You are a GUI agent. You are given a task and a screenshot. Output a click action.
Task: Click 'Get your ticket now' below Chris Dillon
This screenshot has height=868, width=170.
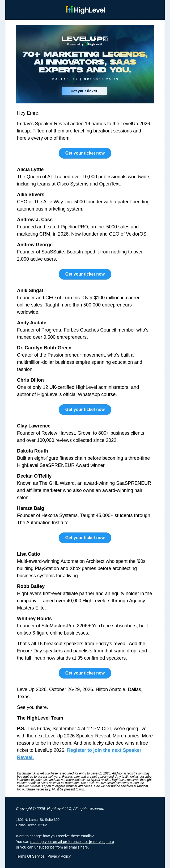point(85,409)
